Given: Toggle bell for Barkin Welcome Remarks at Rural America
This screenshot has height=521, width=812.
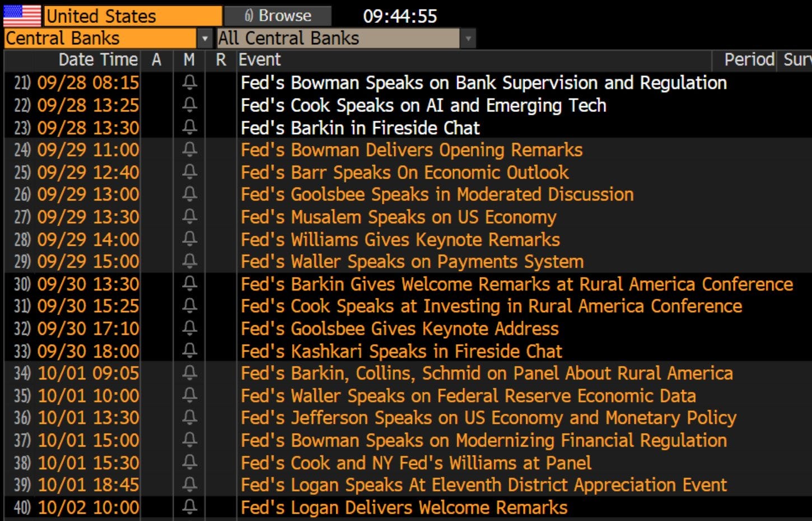Looking at the screenshot, I should pyautogui.click(x=189, y=284).
